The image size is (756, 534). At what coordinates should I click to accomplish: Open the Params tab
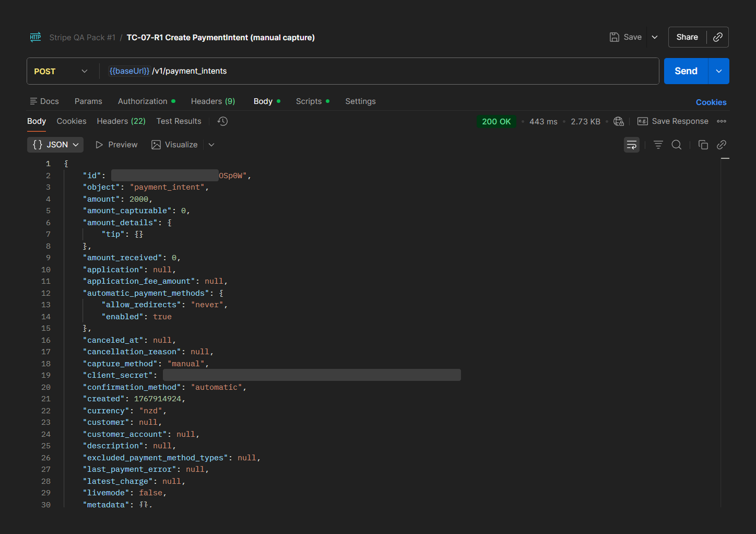point(88,101)
